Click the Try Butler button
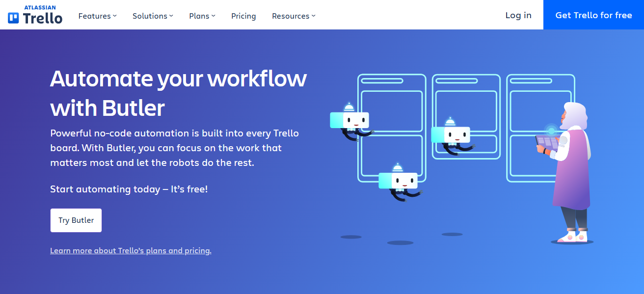 tap(76, 220)
